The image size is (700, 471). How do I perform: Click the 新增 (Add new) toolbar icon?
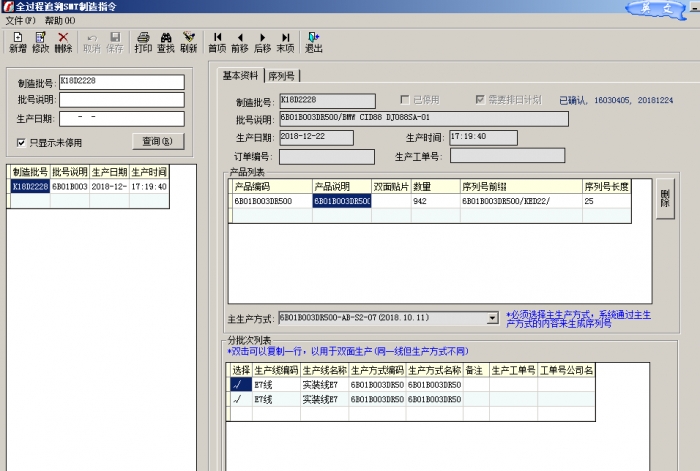[x=18, y=42]
